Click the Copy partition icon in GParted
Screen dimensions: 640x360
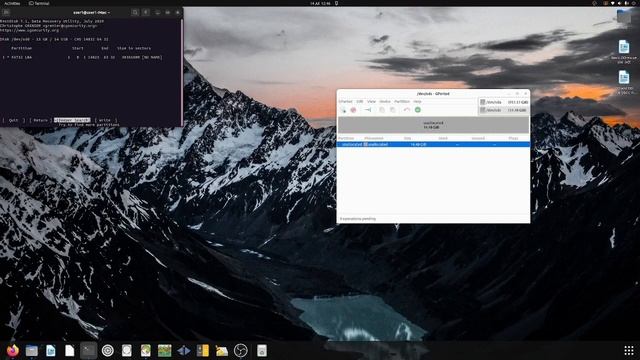382,110
